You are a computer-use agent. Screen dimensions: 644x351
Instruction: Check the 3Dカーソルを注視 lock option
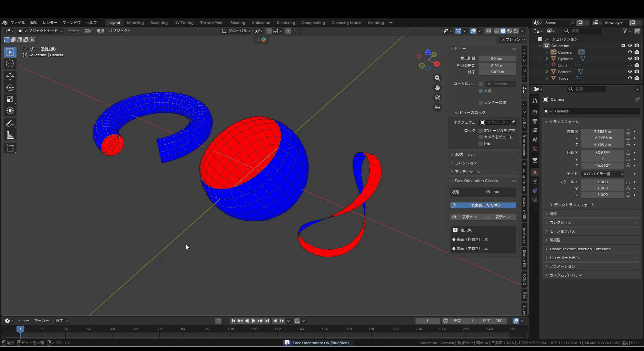click(x=481, y=131)
